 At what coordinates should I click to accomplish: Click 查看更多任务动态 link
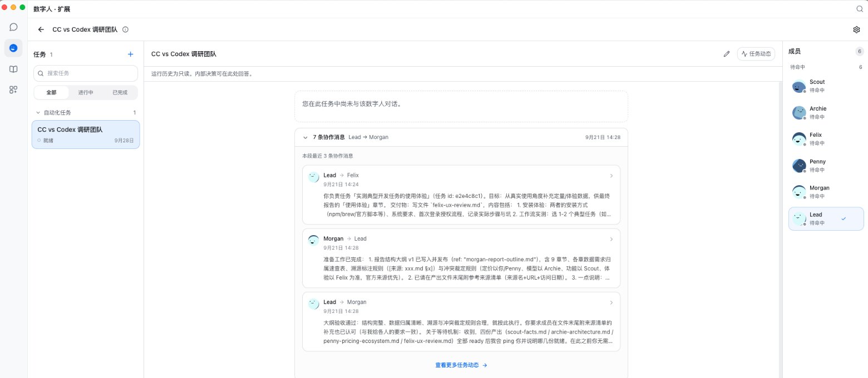click(x=461, y=365)
